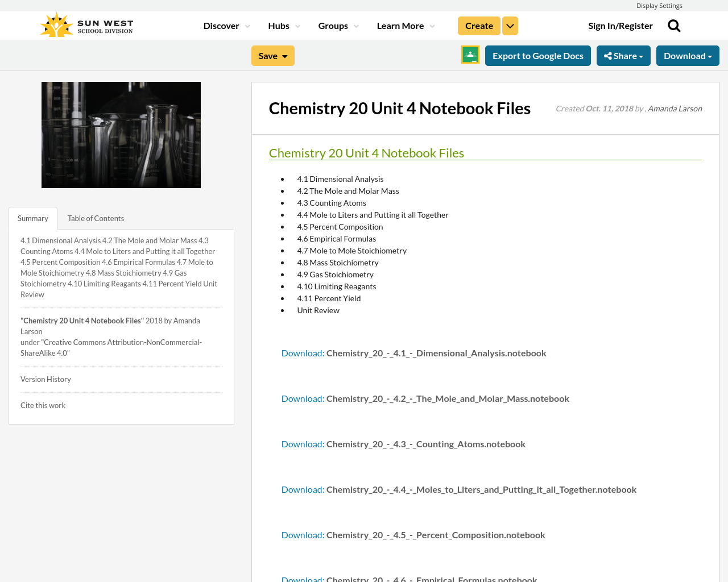Click the Create button
The height and width of the screenshot is (582, 728).
point(479,26)
